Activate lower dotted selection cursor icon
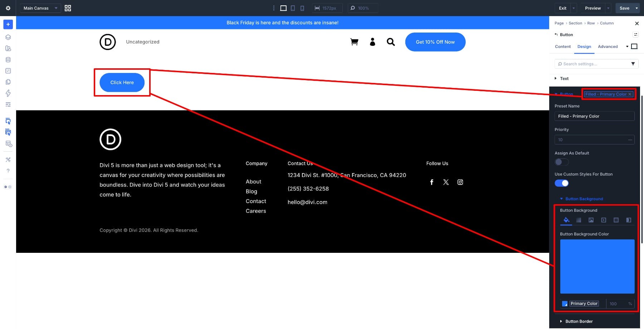644x329 pixels. click(x=8, y=132)
